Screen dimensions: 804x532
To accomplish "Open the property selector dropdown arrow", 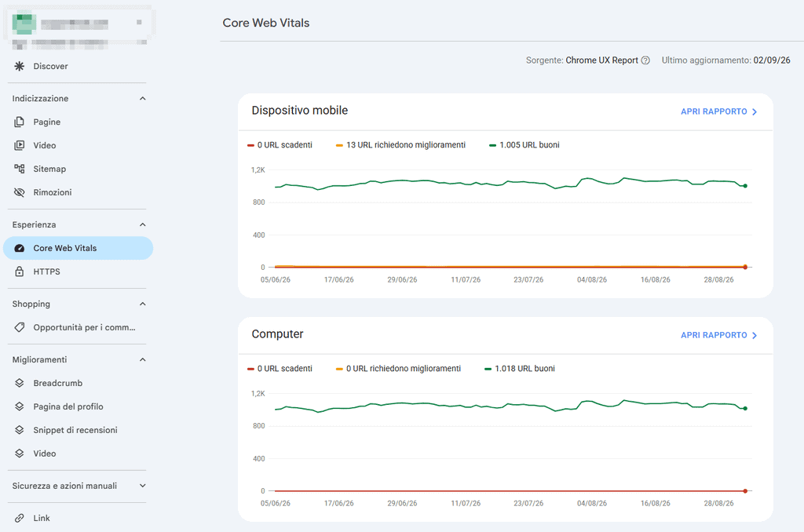I will (139, 23).
